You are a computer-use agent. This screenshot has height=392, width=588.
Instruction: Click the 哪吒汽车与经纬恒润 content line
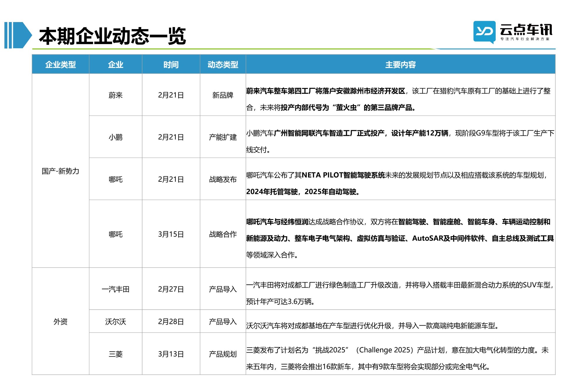tap(398, 221)
